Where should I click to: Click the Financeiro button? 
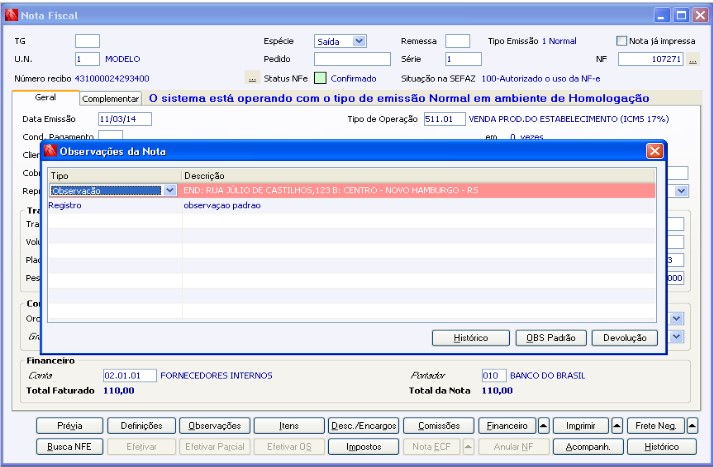tap(507, 426)
